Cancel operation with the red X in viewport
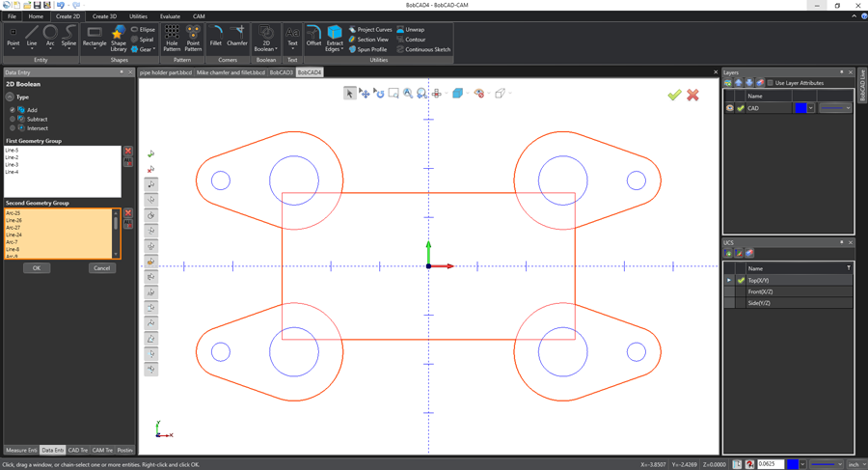The width and height of the screenshot is (868, 470). point(692,95)
